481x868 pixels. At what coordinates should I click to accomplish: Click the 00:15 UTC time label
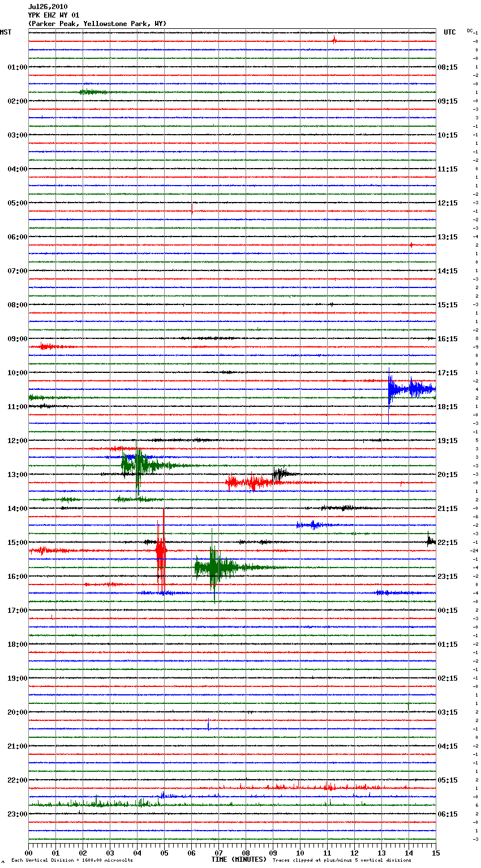point(448,611)
